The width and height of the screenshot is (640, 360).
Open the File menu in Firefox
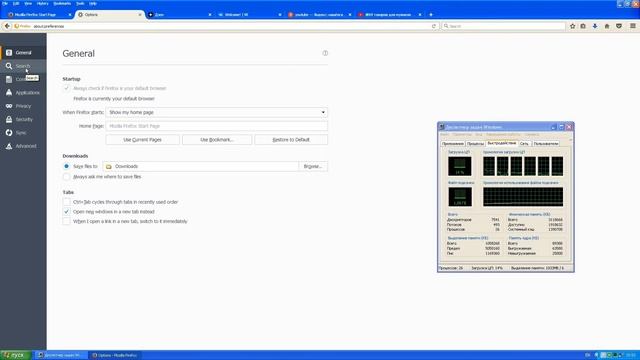click(5, 3)
